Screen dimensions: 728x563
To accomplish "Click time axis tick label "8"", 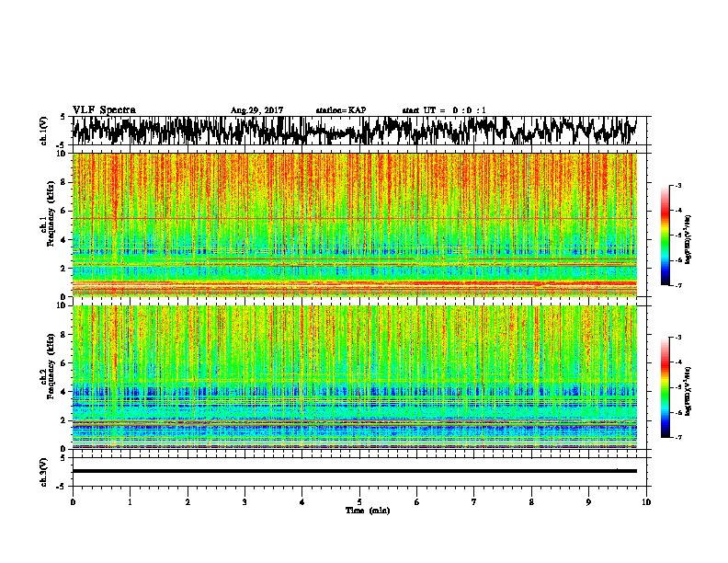I will click(x=531, y=502).
